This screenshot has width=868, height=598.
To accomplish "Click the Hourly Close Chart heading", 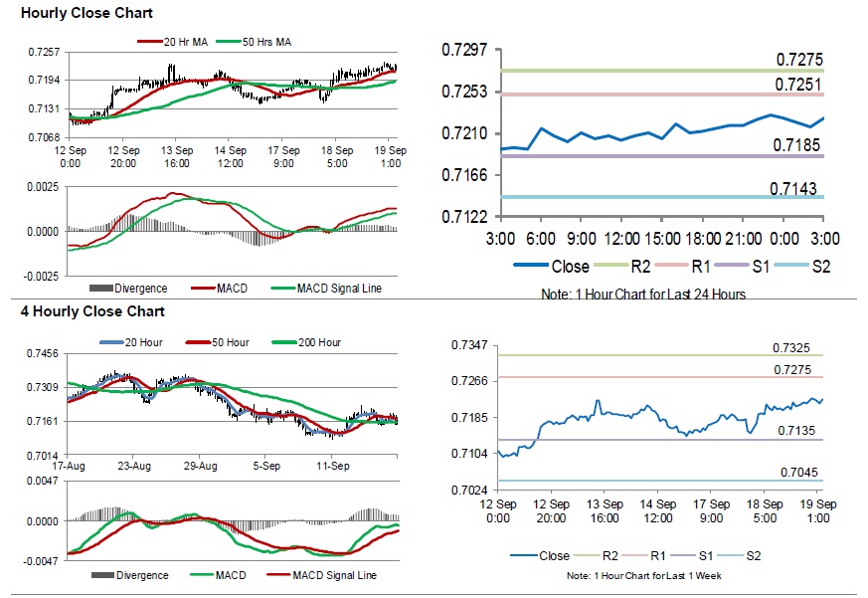I will pos(87,13).
